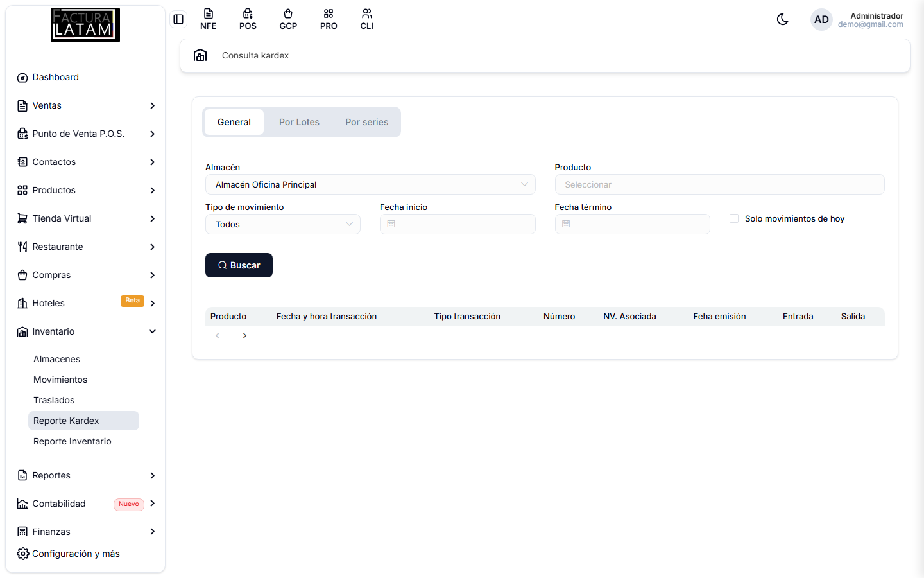Expand the Finanzas menu
The height and width of the screenshot is (578, 924).
[x=85, y=532]
